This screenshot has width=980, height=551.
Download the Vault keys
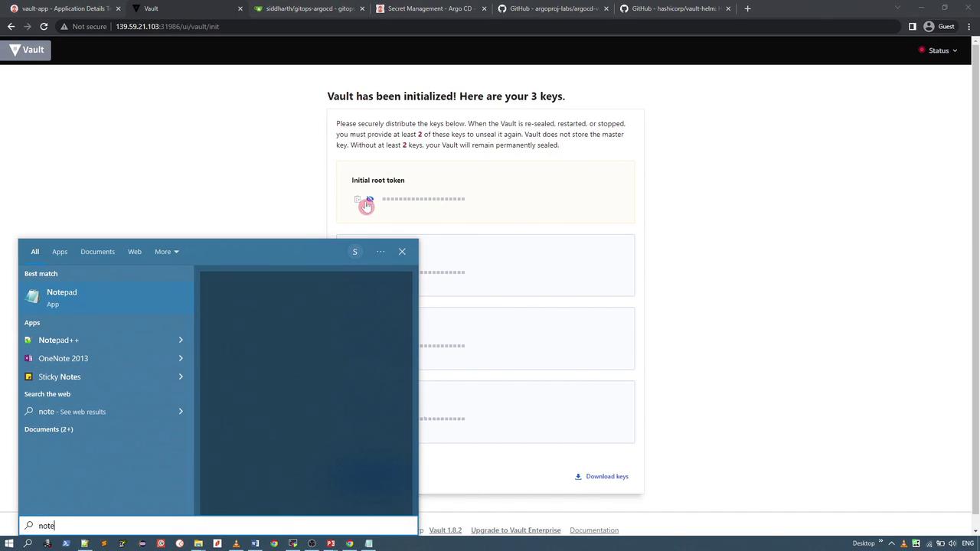602,477
